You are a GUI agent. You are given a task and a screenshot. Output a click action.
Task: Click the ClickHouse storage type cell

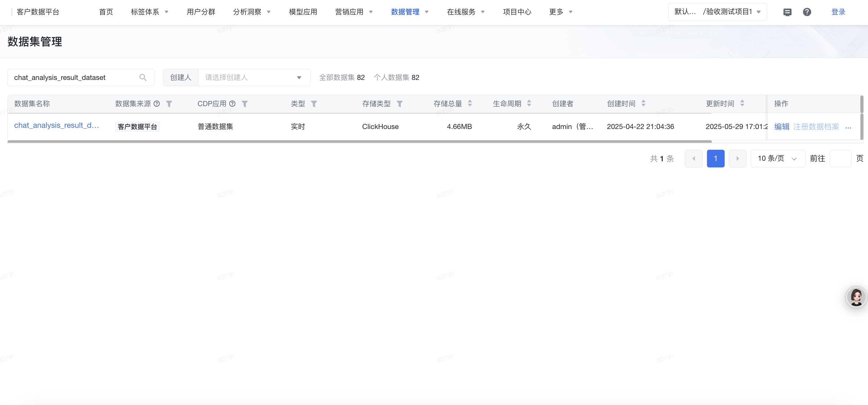380,127
